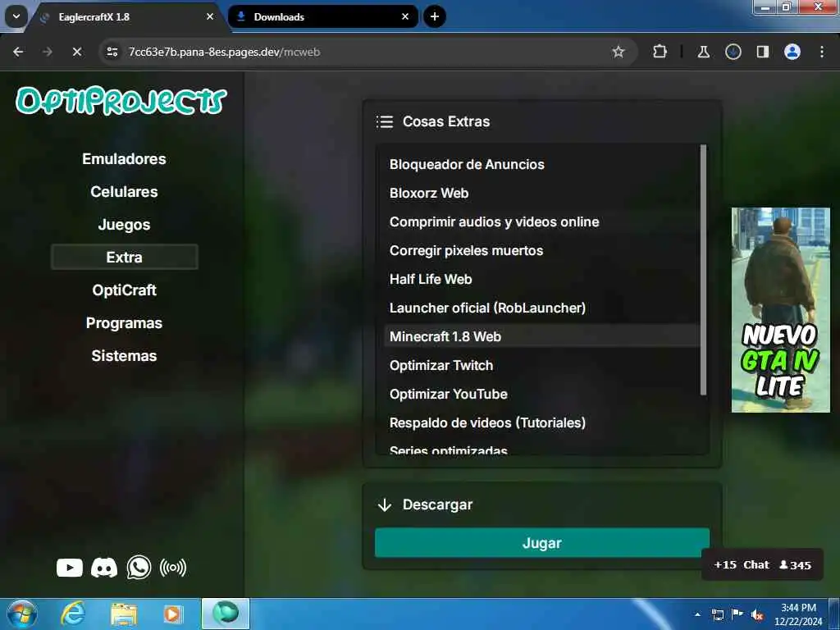Open Windows Explorer folder in taskbar
This screenshot has width=840, height=630.
(x=124, y=614)
